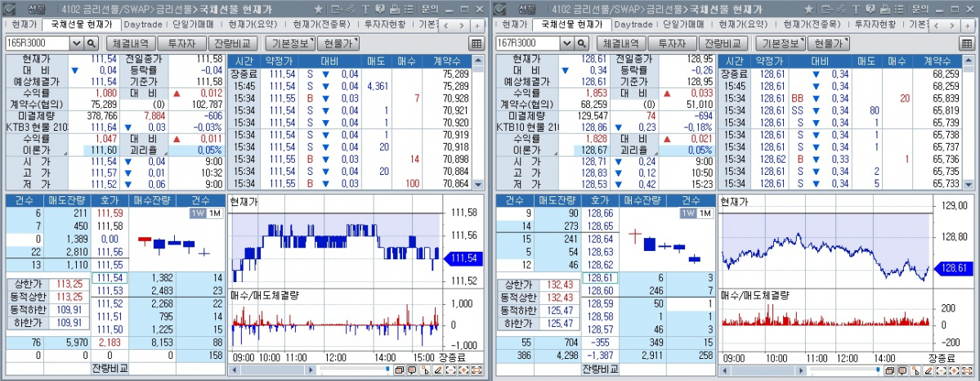Click the 165R3000 code input field

click(38, 43)
